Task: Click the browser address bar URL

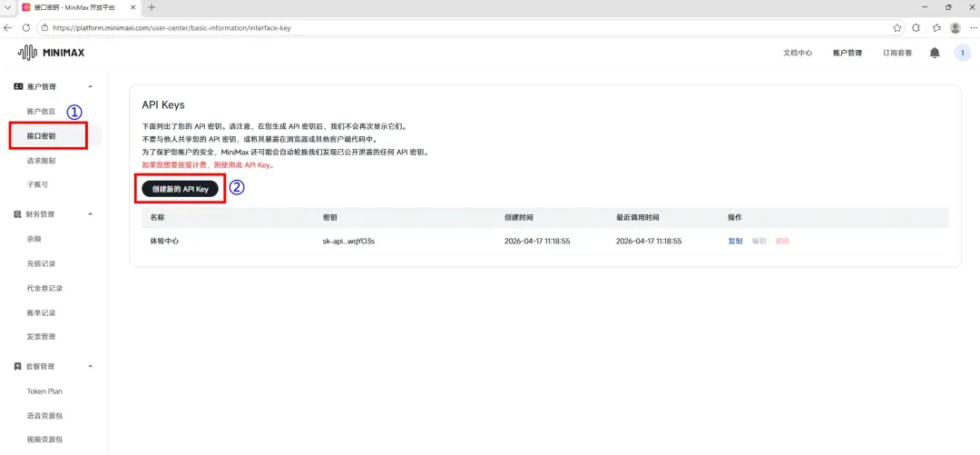Action: 171,28
